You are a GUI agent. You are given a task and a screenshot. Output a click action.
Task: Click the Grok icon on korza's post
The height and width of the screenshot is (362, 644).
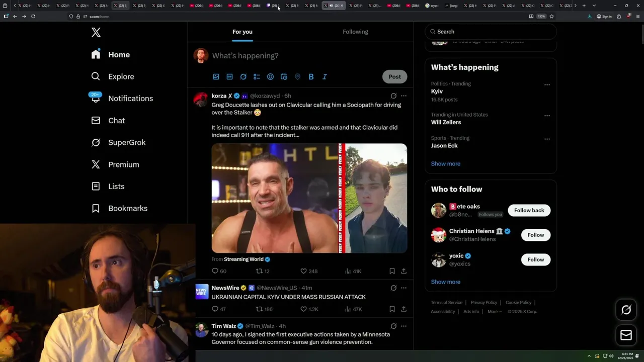pyautogui.click(x=393, y=96)
